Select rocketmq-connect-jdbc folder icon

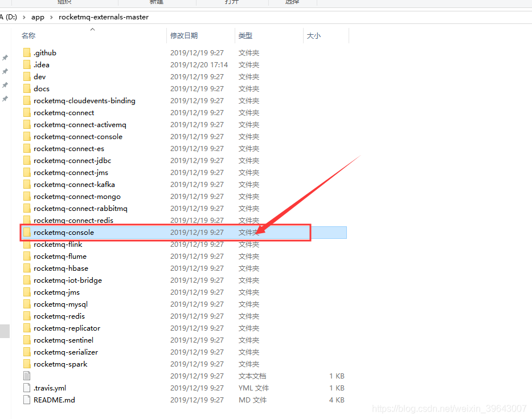coord(27,160)
